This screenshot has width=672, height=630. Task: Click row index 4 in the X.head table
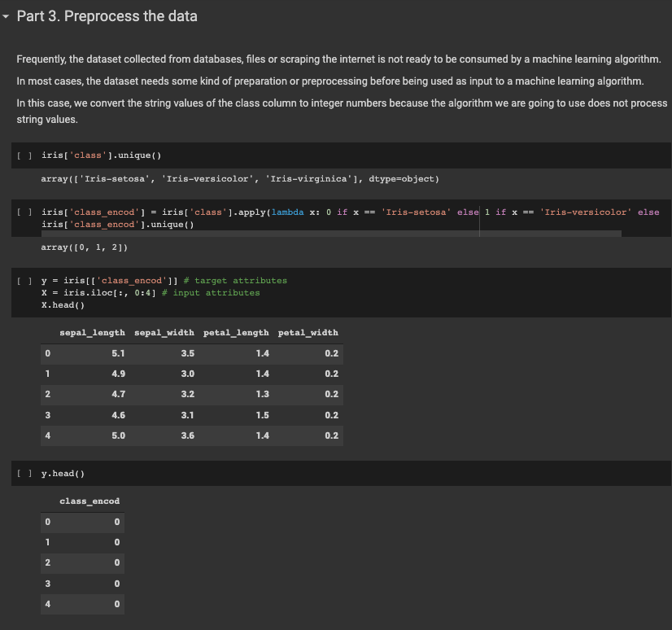47,435
